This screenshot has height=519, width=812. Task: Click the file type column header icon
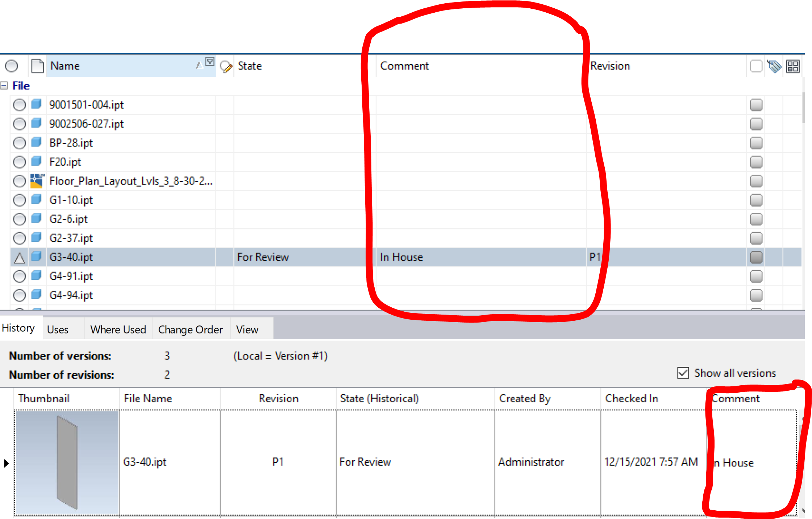(37, 66)
